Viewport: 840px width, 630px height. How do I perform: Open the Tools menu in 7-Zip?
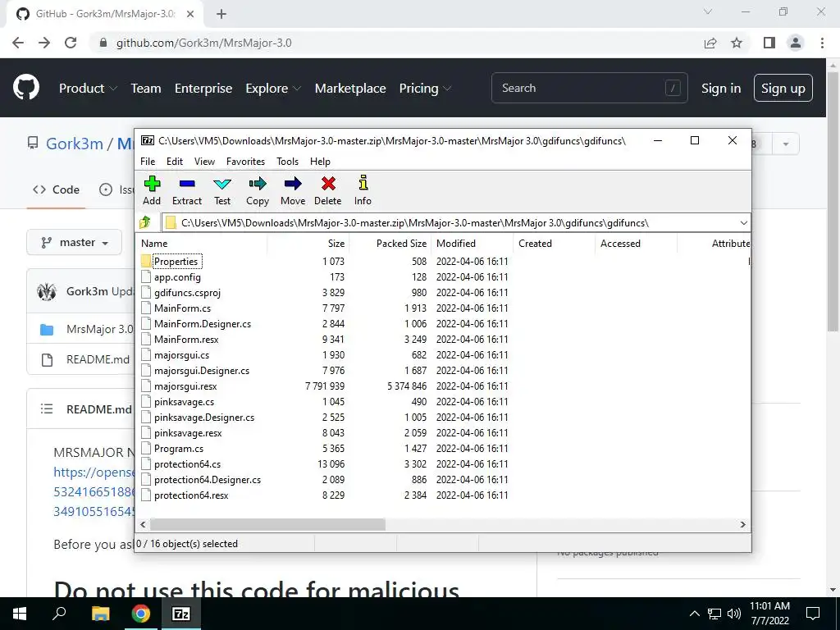pos(287,162)
